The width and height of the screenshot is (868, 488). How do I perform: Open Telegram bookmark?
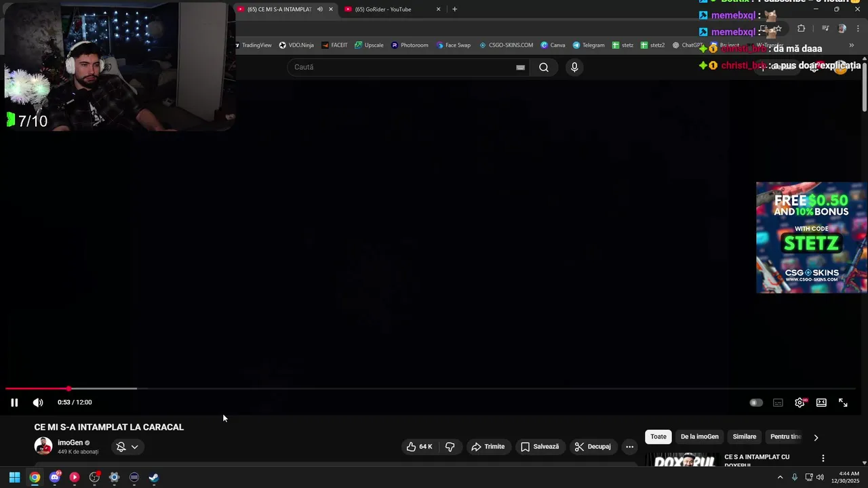(588, 45)
